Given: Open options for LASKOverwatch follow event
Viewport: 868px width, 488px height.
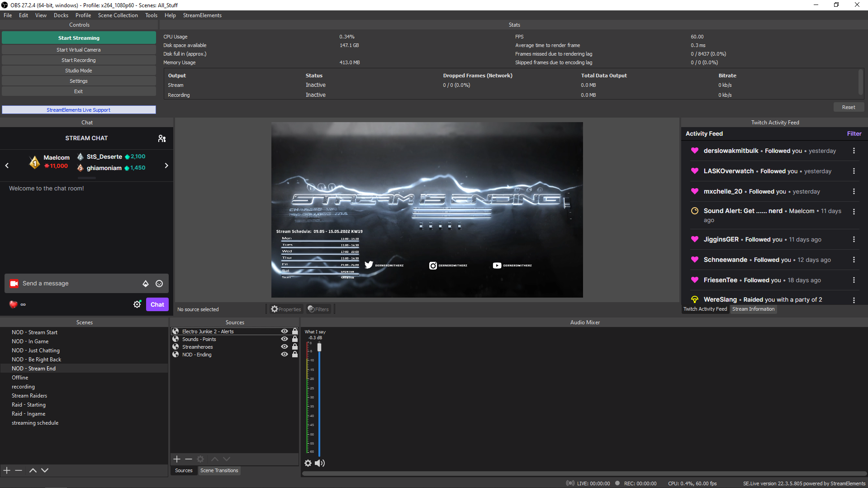Looking at the screenshot, I should point(854,171).
